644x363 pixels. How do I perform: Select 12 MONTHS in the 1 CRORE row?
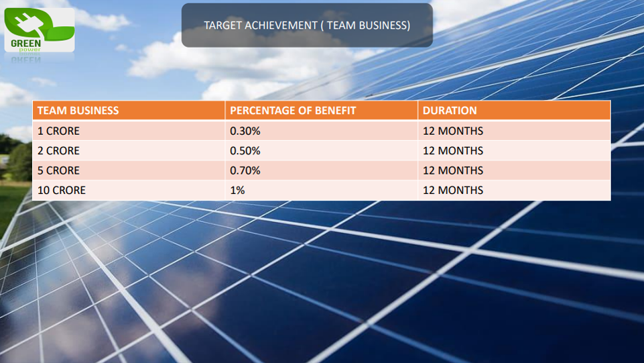click(453, 131)
